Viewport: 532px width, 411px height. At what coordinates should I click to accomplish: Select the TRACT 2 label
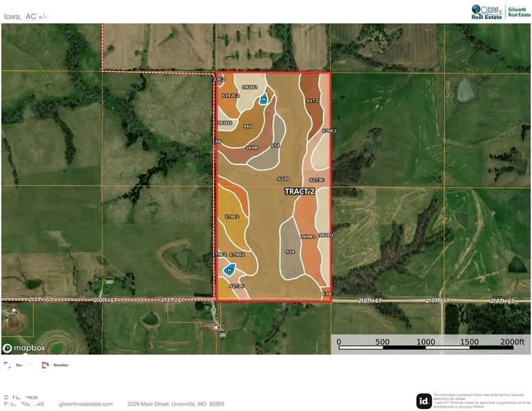point(300,192)
